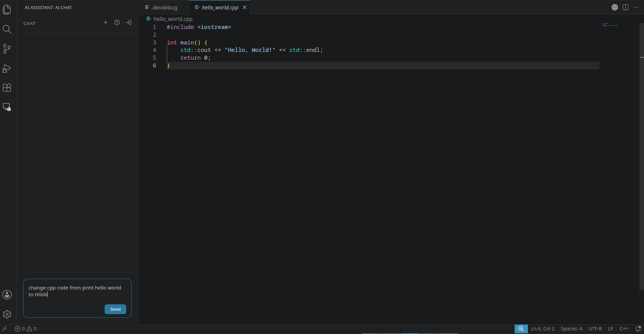Viewport: 644px width, 334px height.
Task: Click std::endl on line 4
Action: (x=304, y=50)
